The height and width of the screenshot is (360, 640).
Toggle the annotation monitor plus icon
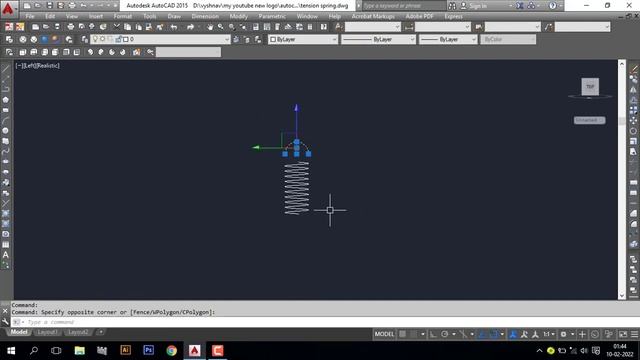(x=582, y=334)
